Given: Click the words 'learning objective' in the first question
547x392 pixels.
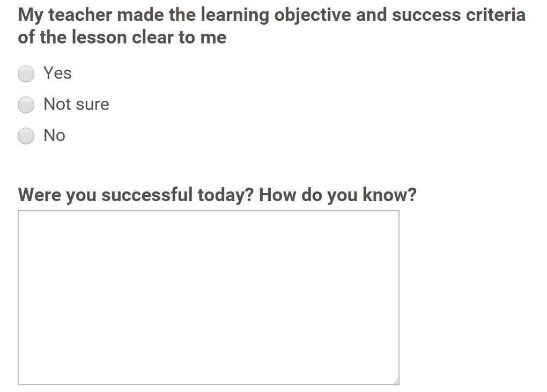Looking at the screenshot, I should click(x=276, y=15).
